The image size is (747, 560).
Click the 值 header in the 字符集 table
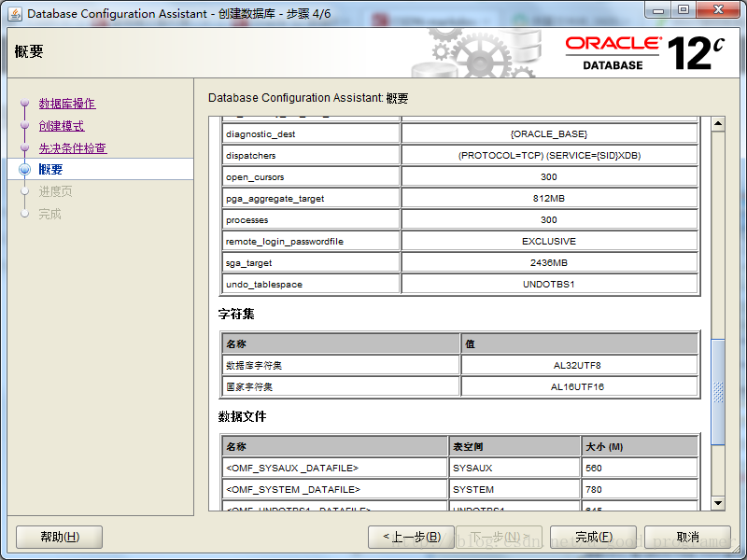[579, 343]
